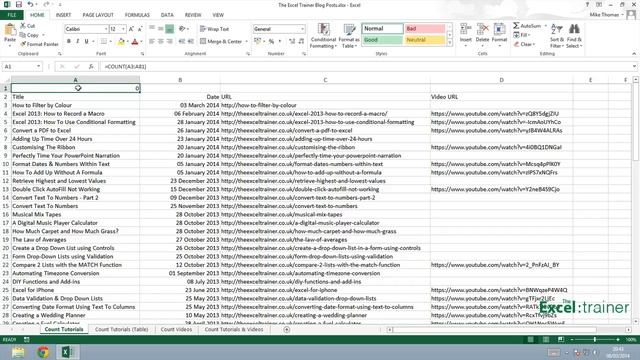Open Conditional Formatting menu
The height and width of the screenshot is (360, 640).
point(323,36)
